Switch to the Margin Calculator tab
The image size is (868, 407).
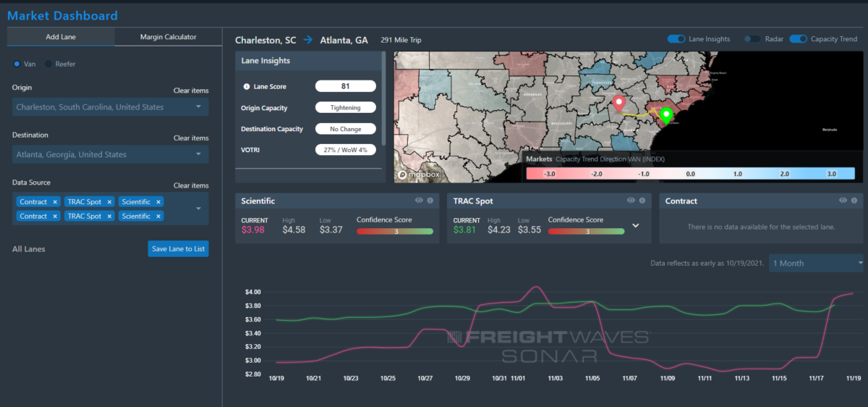click(x=168, y=37)
